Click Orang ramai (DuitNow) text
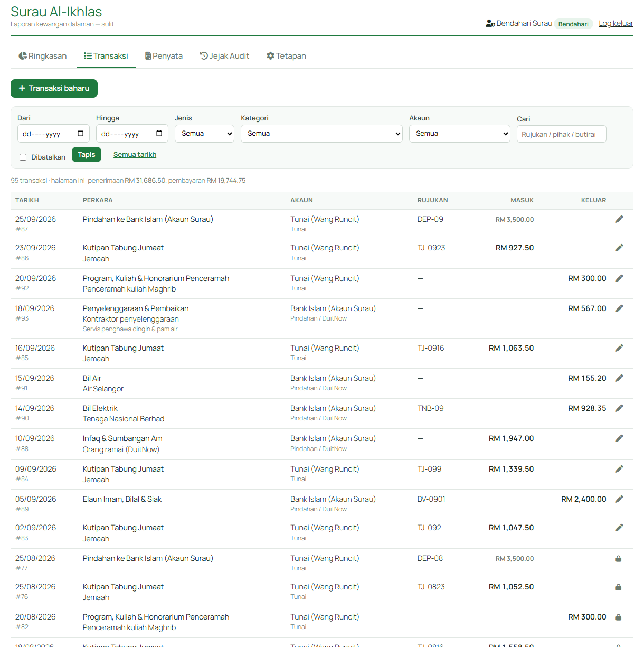 point(121,449)
